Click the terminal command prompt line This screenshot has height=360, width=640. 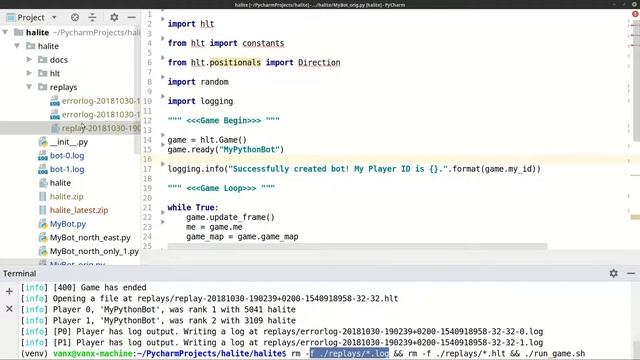(303, 353)
